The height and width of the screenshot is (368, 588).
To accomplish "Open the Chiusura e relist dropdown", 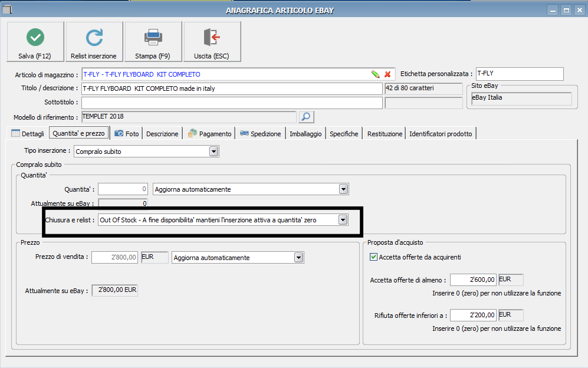I will click(x=343, y=220).
